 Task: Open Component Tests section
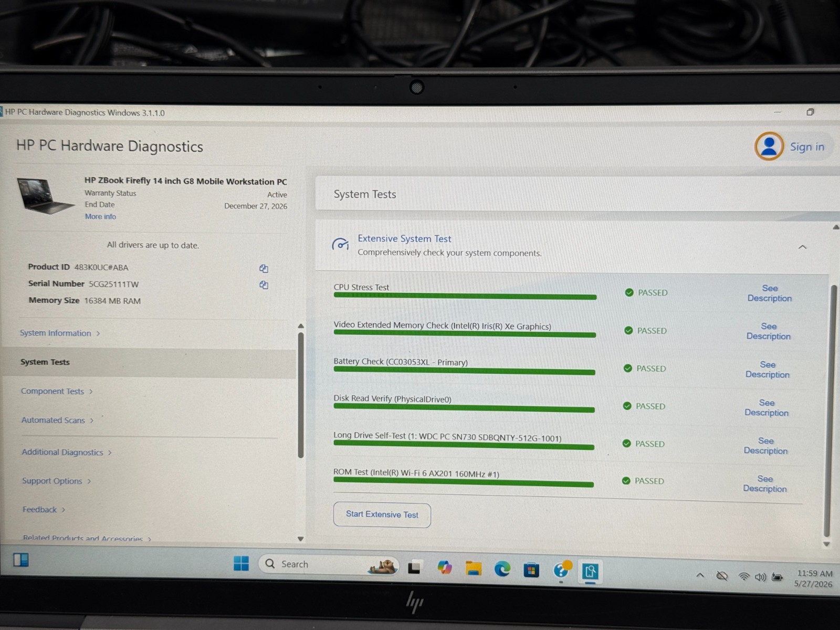coord(57,391)
